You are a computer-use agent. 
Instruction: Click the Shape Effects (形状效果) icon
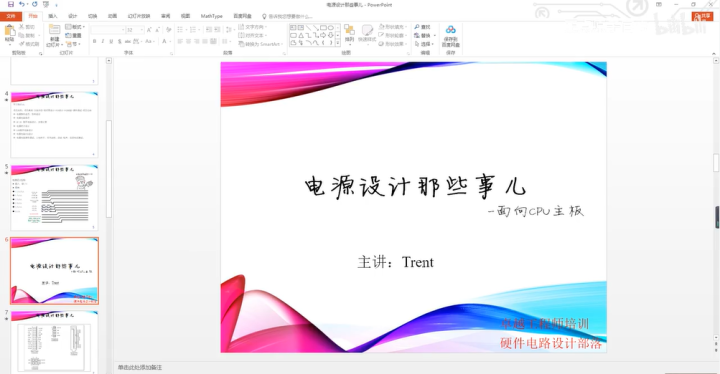381,44
